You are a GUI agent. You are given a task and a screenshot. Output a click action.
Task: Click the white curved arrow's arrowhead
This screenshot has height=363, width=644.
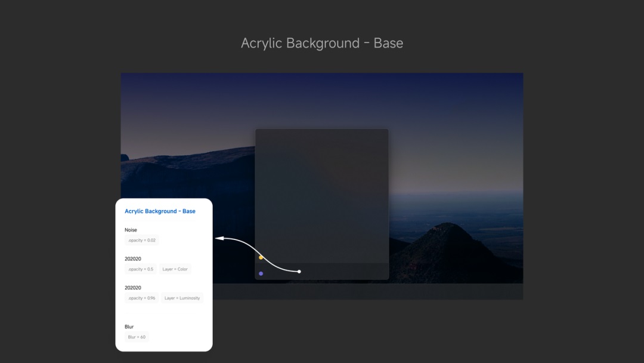click(x=219, y=238)
